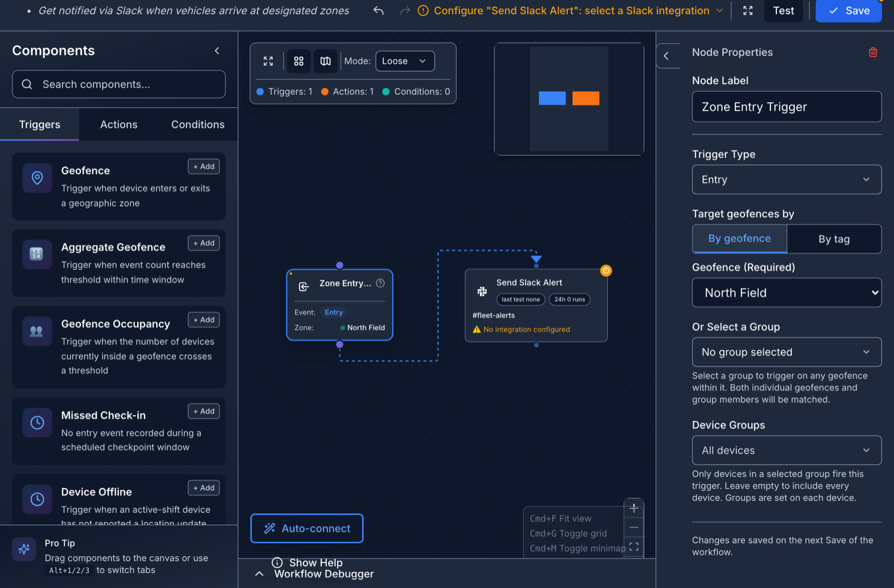The image size is (894, 588).
Task: Click the redo arrow icon
Action: pos(405,11)
